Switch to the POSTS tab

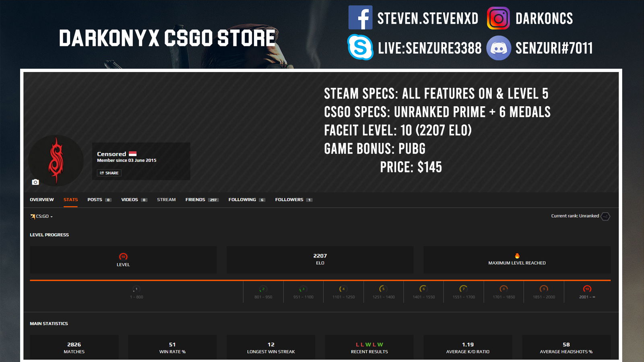point(99,200)
